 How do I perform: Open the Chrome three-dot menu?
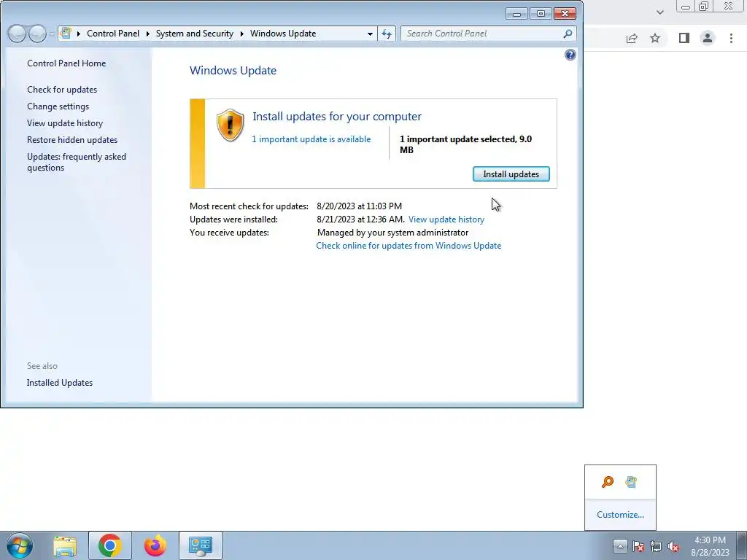(731, 38)
